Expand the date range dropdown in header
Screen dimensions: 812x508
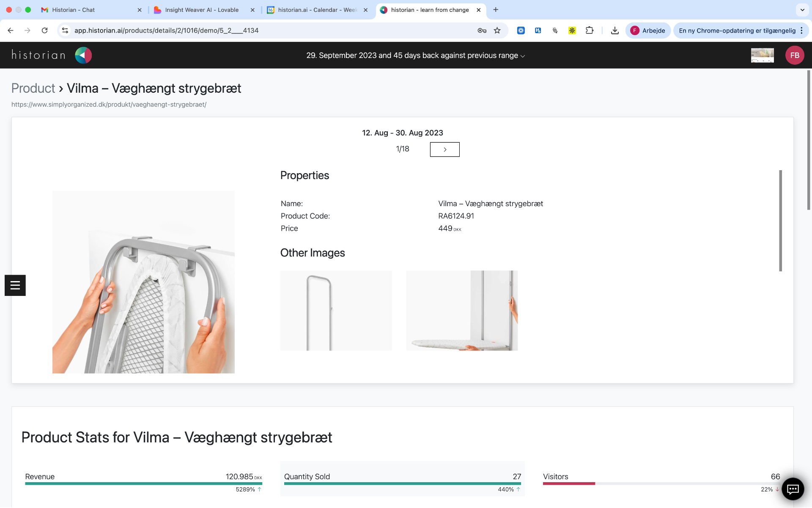416,55
